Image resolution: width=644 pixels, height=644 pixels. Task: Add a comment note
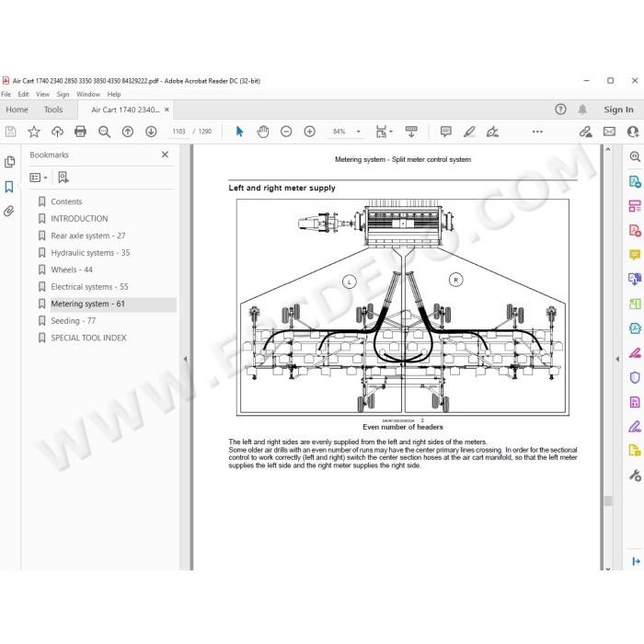[445, 132]
